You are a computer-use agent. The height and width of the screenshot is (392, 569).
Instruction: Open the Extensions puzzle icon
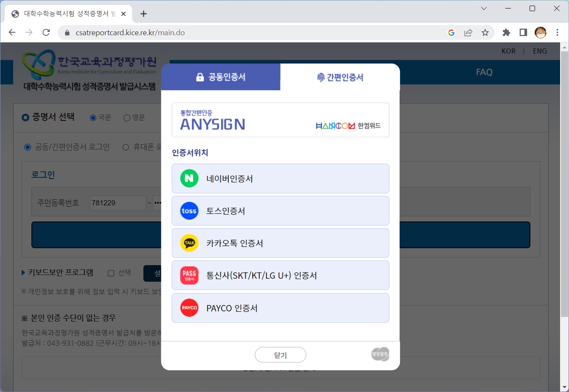pos(506,33)
